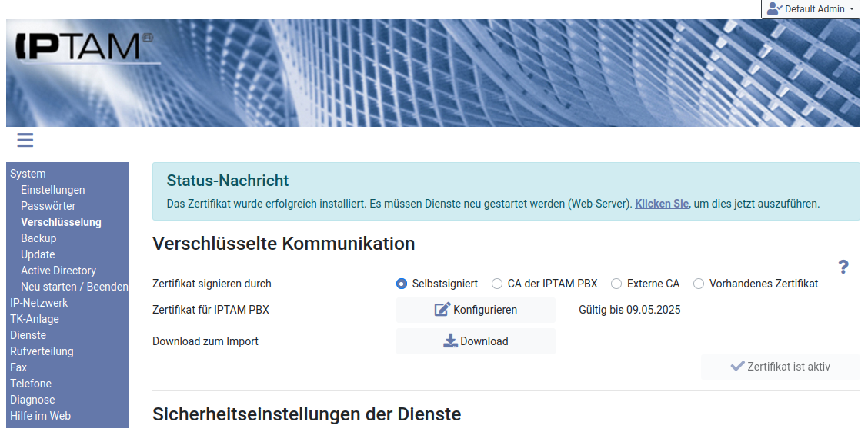This screenshot has height=432, width=868.
Task: Select CA der IPTAM PBX option
Action: [497, 284]
